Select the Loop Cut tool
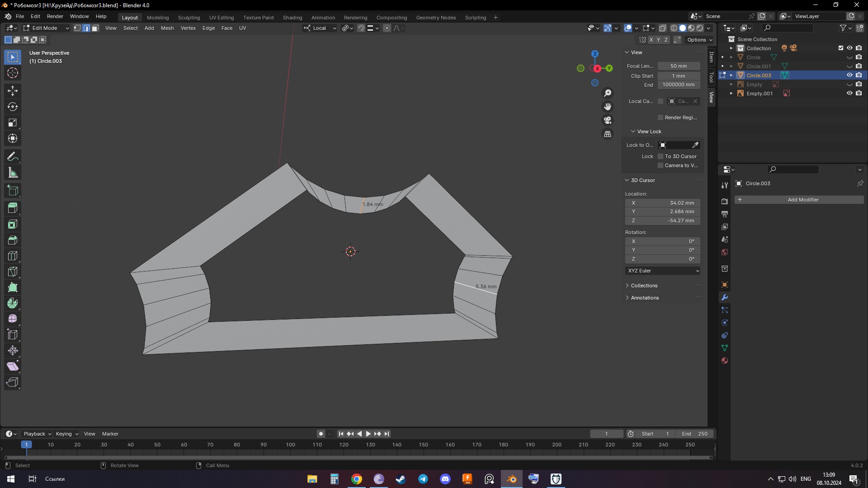Screen dimensions: 868x488 click(13, 256)
